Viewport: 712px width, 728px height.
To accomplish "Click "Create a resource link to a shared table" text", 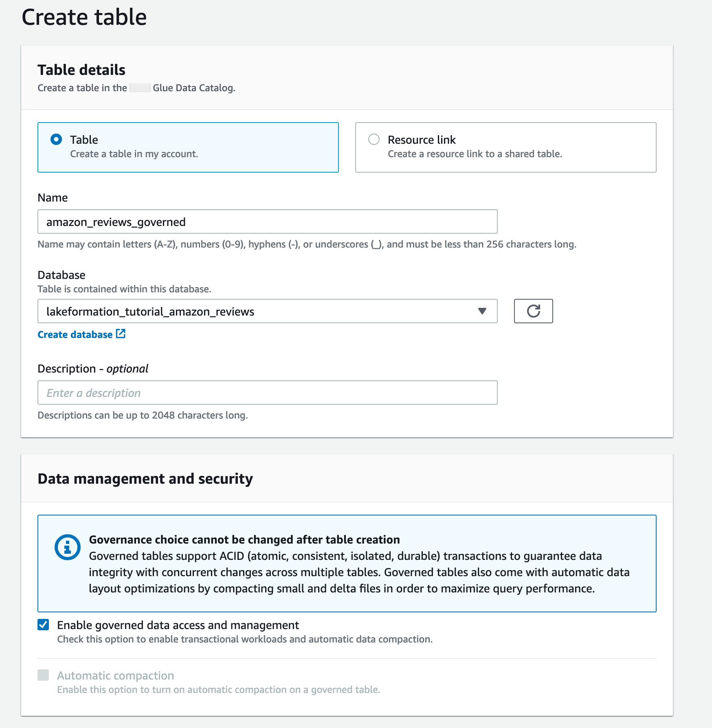I will coord(475,154).
